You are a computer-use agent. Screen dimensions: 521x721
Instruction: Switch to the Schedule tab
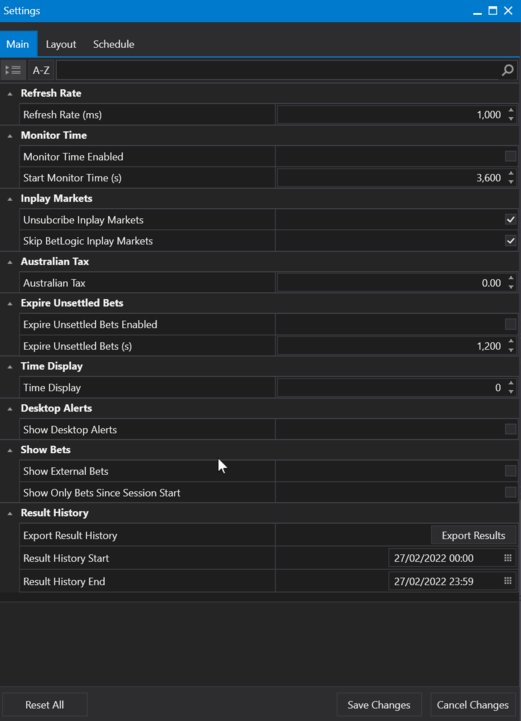coord(114,44)
